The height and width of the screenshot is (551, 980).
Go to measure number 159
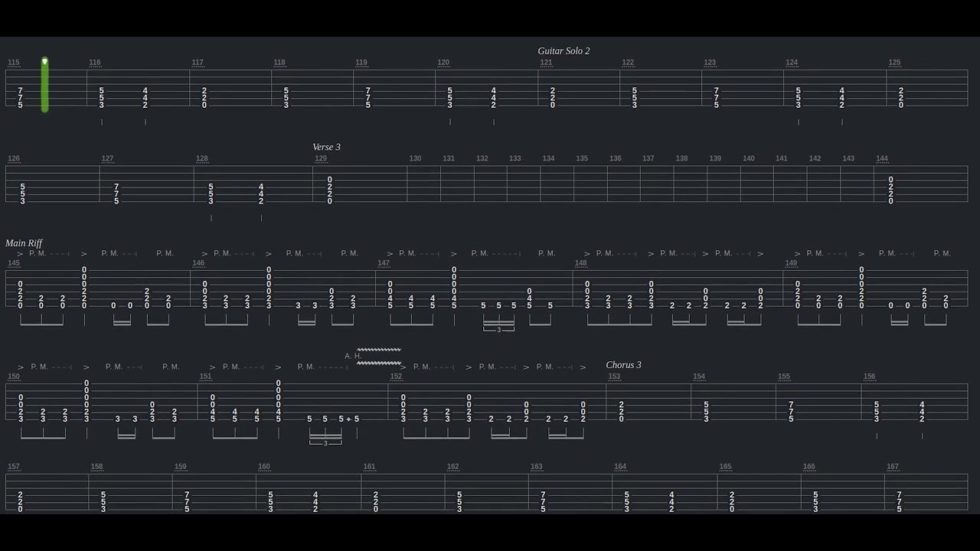[x=180, y=467]
